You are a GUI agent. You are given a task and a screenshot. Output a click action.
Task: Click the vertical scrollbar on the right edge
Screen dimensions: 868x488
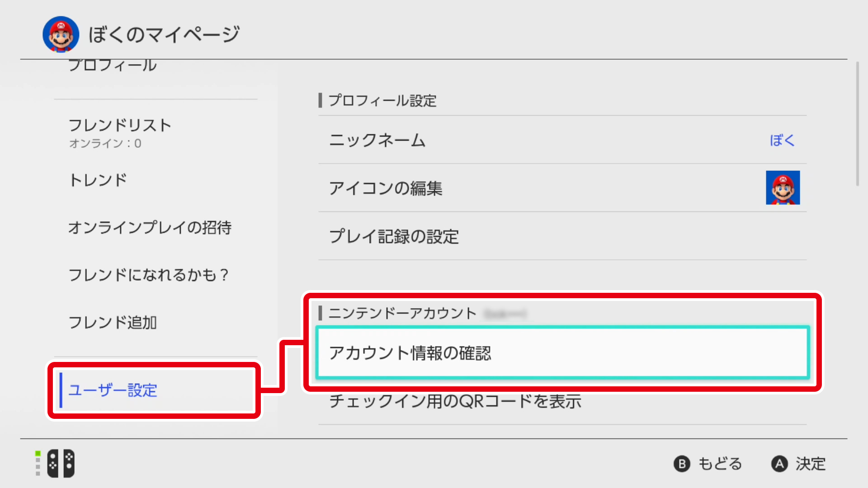coord(857,124)
